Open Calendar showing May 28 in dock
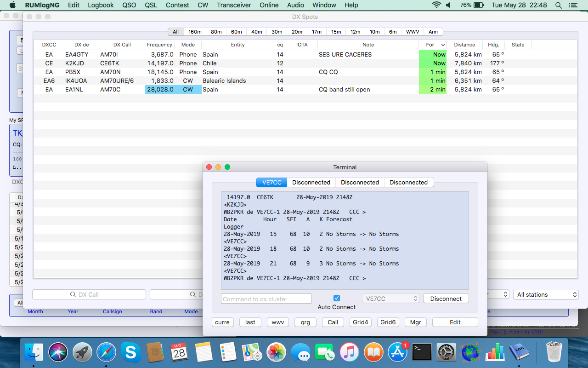The height and width of the screenshot is (368, 588). tap(179, 353)
